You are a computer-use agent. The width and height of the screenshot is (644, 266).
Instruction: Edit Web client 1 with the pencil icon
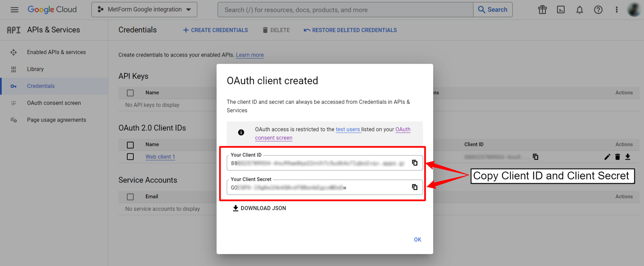pyautogui.click(x=607, y=157)
